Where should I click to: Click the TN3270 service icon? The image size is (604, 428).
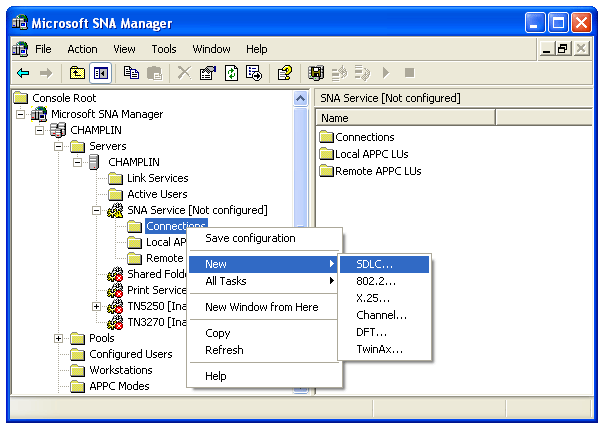coord(115,322)
